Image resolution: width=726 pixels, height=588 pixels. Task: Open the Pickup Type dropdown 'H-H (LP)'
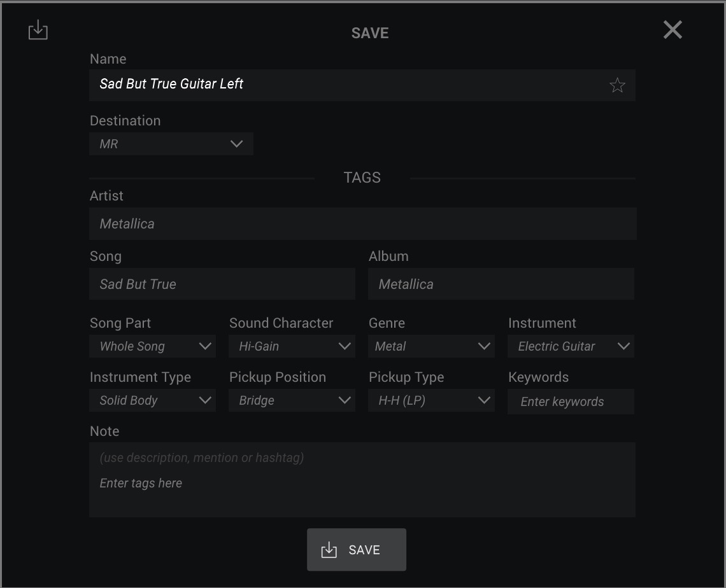(431, 401)
